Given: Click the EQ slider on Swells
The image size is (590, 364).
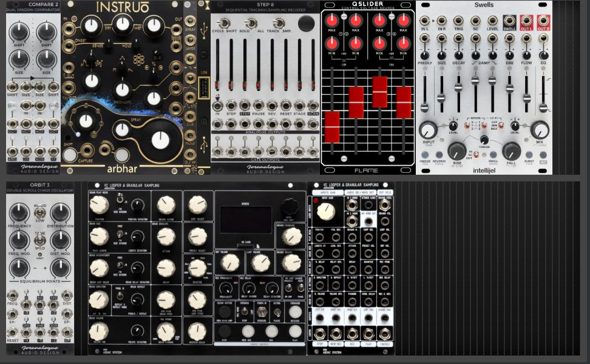Looking at the screenshot, I should tap(543, 108).
